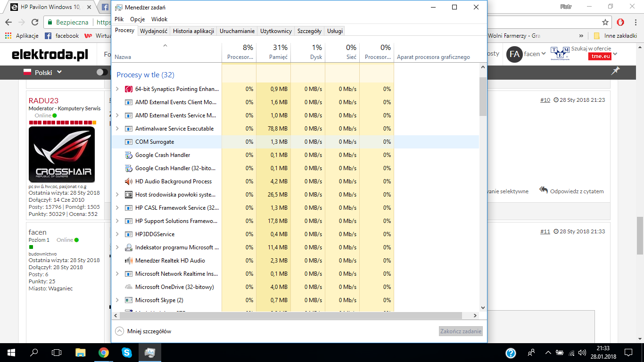This screenshot has height=362, width=644.
Task: Expand the HP3DDGService process row
Action: click(x=117, y=234)
